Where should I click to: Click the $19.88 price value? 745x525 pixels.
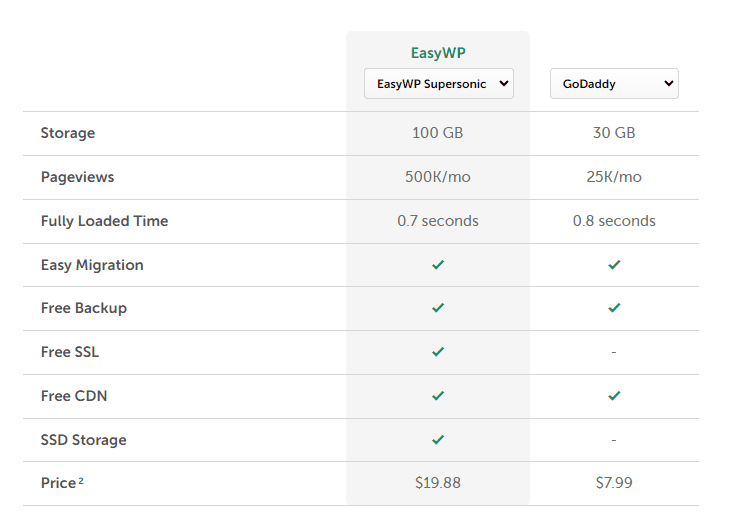[438, 483]
